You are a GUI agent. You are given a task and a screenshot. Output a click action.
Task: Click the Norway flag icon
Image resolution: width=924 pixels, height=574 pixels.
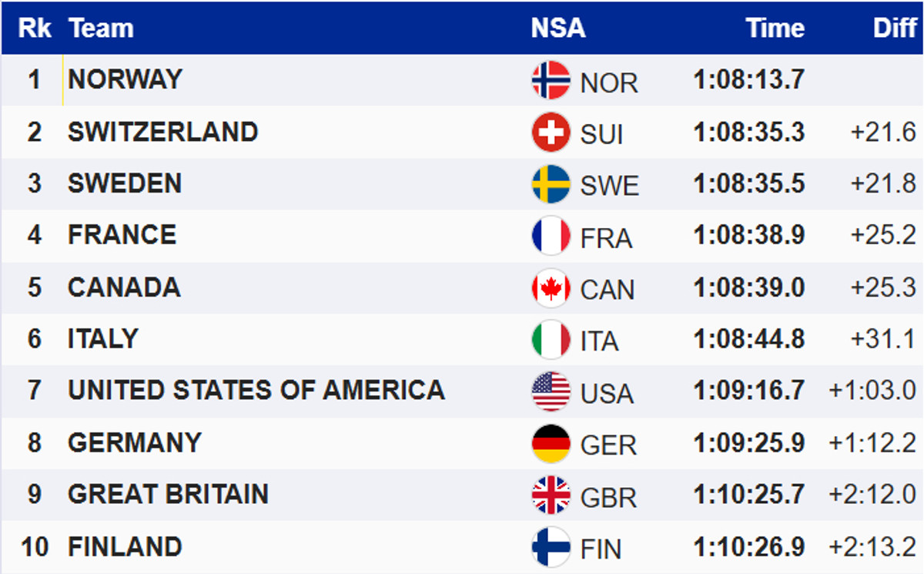click(x=551, y=80)
